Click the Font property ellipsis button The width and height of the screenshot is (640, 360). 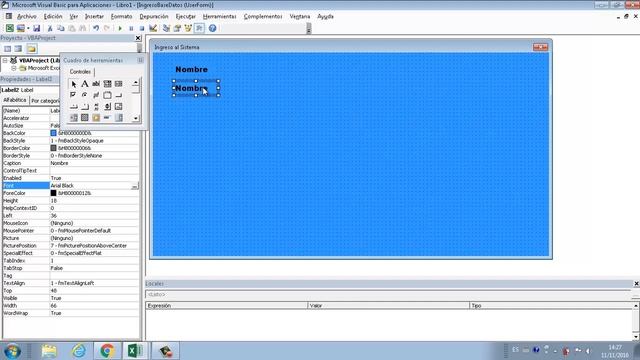134,186
